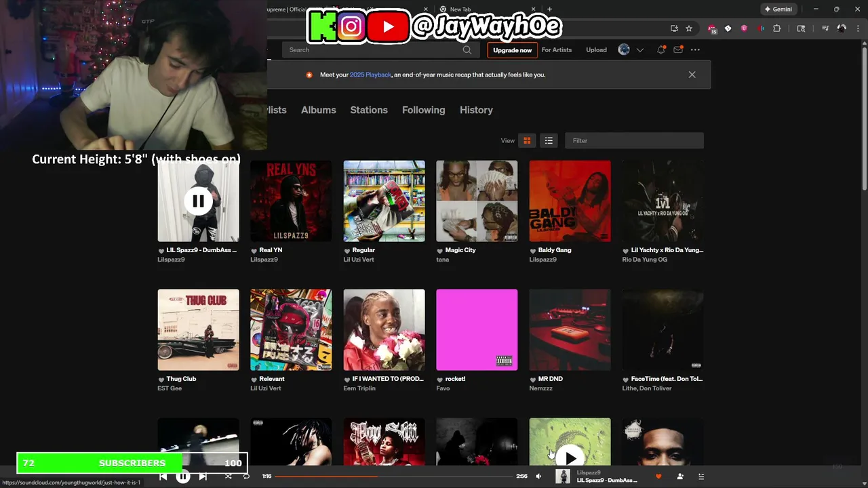The width and height of the screenshot is (868, 488).
Task: Play the track with the green cover
Action: coord(570,458)
